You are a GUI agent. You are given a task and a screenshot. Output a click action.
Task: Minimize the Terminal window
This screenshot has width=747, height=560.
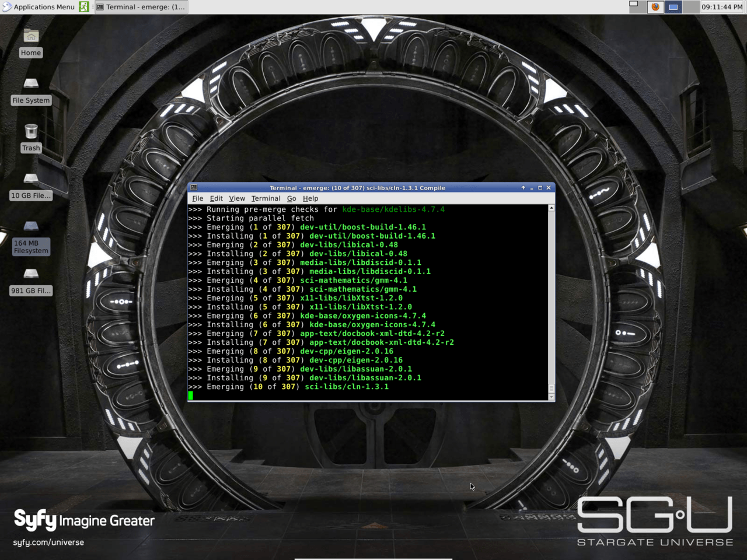[x=532, y=188]
